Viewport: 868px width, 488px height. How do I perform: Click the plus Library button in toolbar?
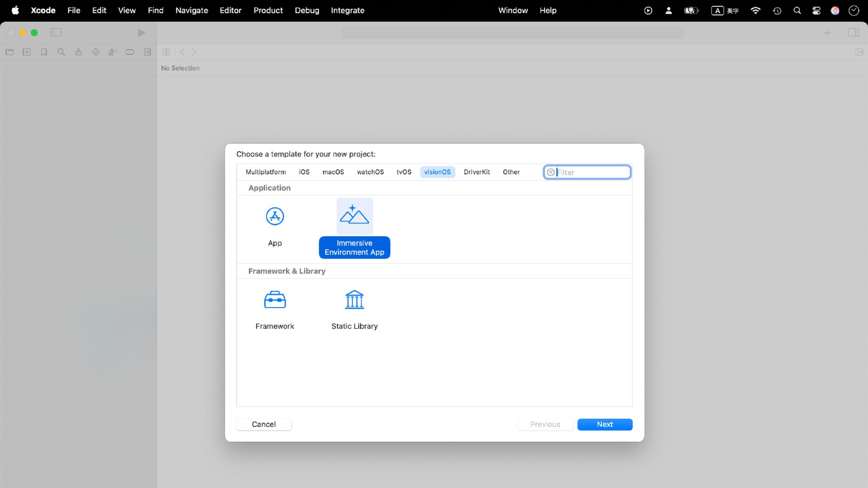[x=827, y=33]
